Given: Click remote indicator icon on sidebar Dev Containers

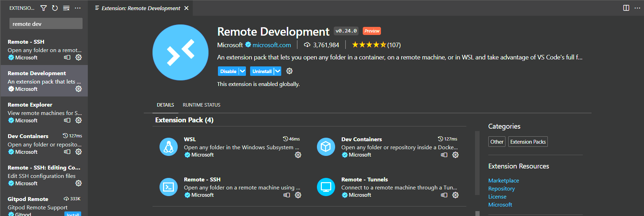Looking at the screenshot, I should tap(67, 152).
